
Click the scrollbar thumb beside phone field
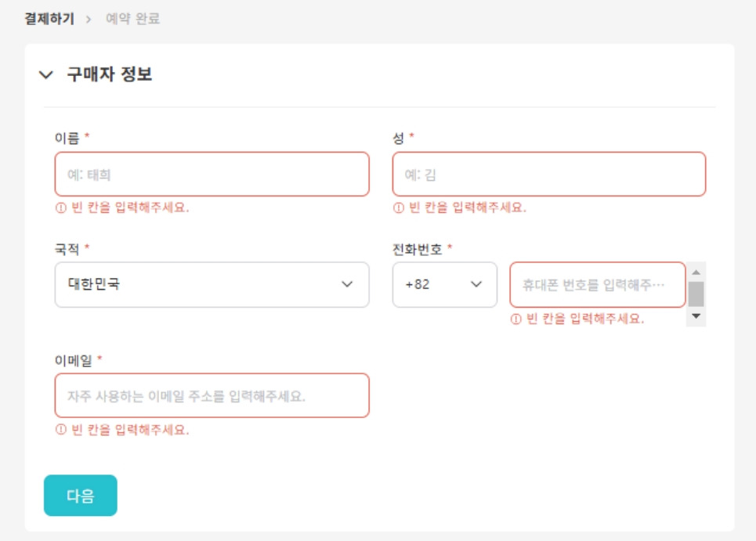[x=696, y=294]
